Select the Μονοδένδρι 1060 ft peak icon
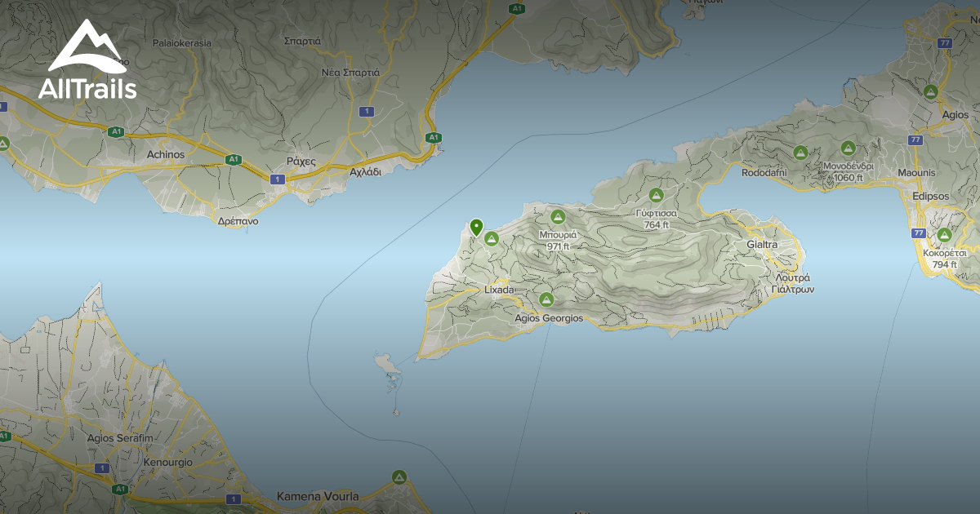This screenshot has width=980, height=514. coord(847,148)
